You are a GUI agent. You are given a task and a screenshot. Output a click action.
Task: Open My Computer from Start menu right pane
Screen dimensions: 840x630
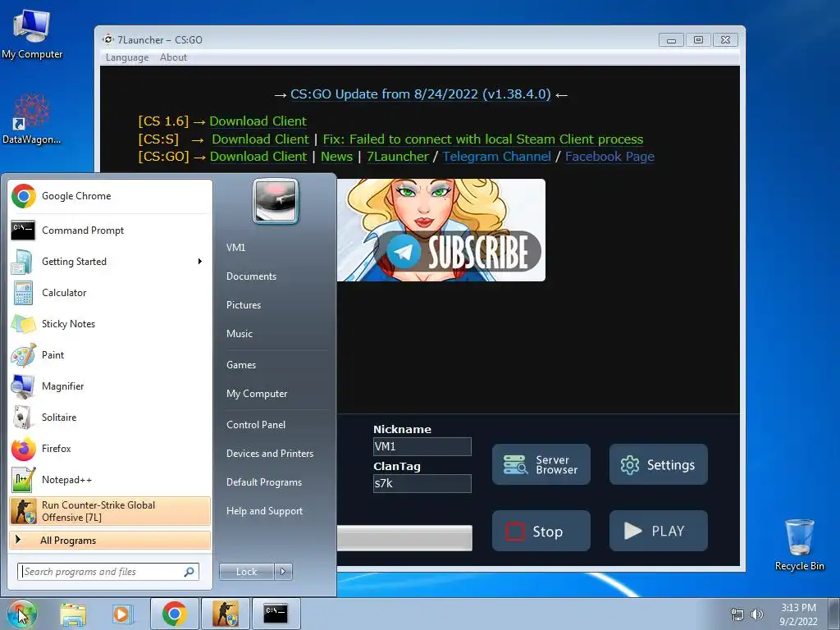tap(257, 394)
